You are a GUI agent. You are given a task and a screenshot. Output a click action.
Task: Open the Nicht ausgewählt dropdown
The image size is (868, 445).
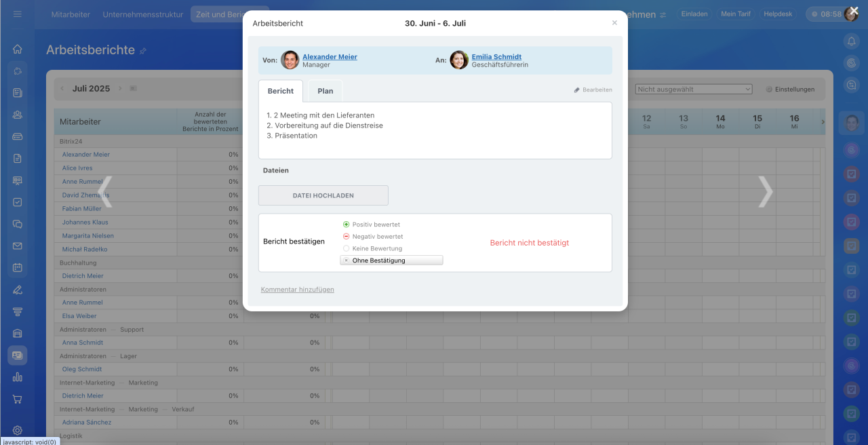(694, 89)
